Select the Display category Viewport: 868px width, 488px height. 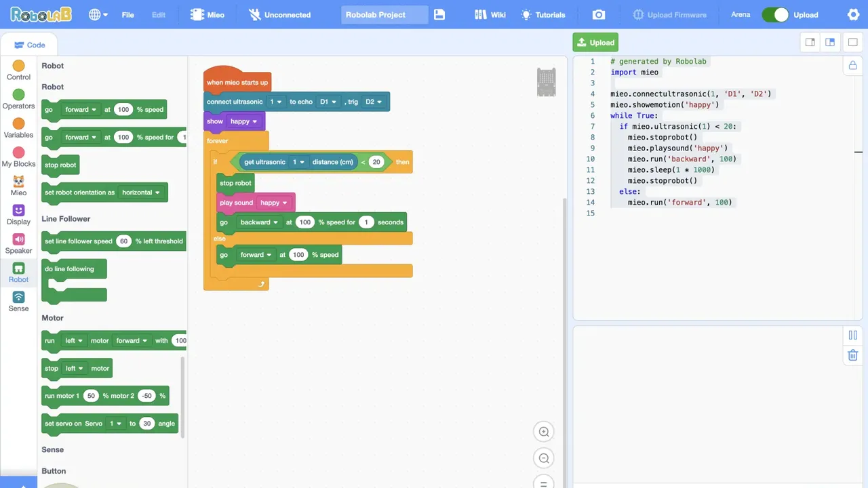pyautogui.click(x=18, y=216)
